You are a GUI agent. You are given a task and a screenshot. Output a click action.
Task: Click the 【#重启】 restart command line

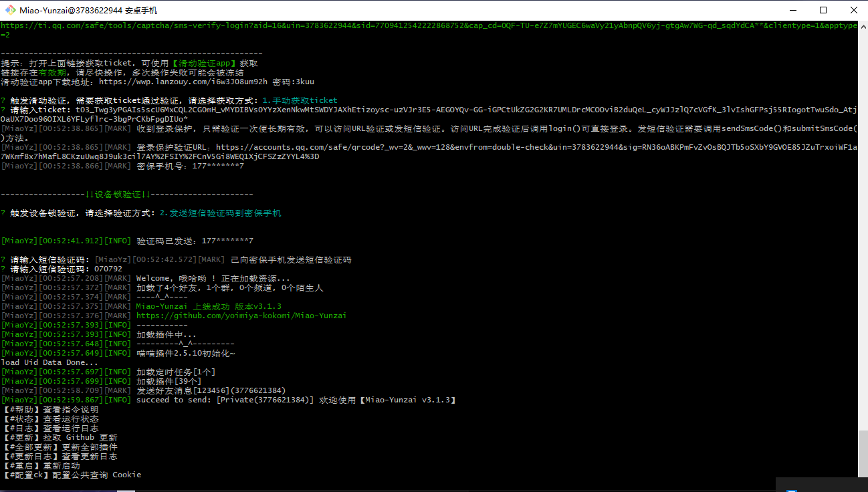pyautogui.click(x=41, y=465)
